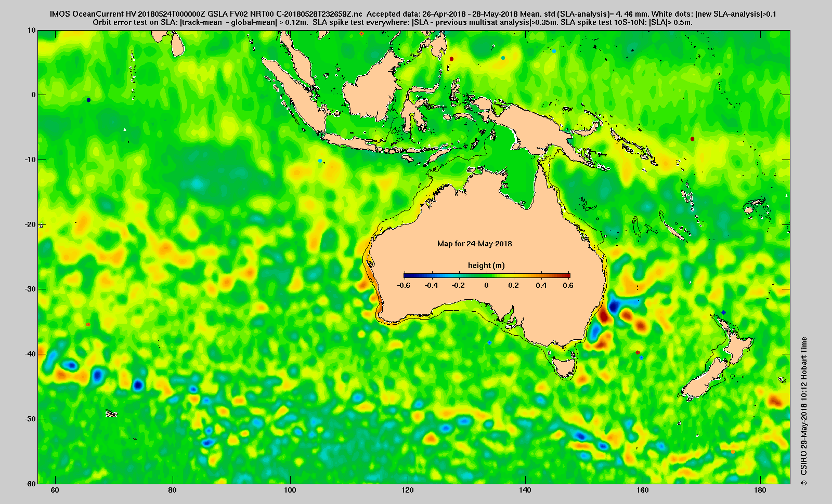Viewport: 832px width, 504px height.
Task: Select the '0.4' colorbar tick label
Action: pyautogui.click(x=541, y=285)
